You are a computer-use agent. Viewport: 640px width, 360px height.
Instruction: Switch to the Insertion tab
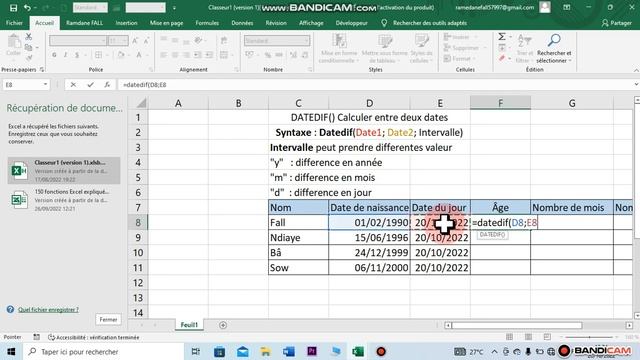point(126,23)
